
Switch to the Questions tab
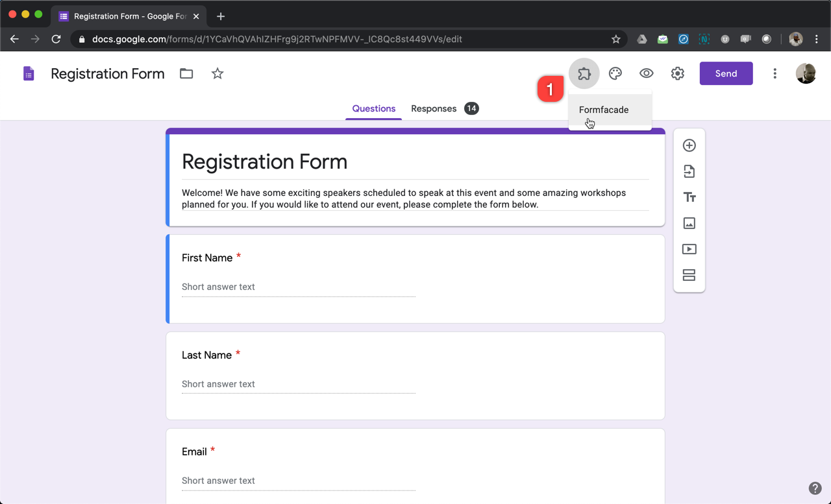pyautogui.click(x=373, y=108)
